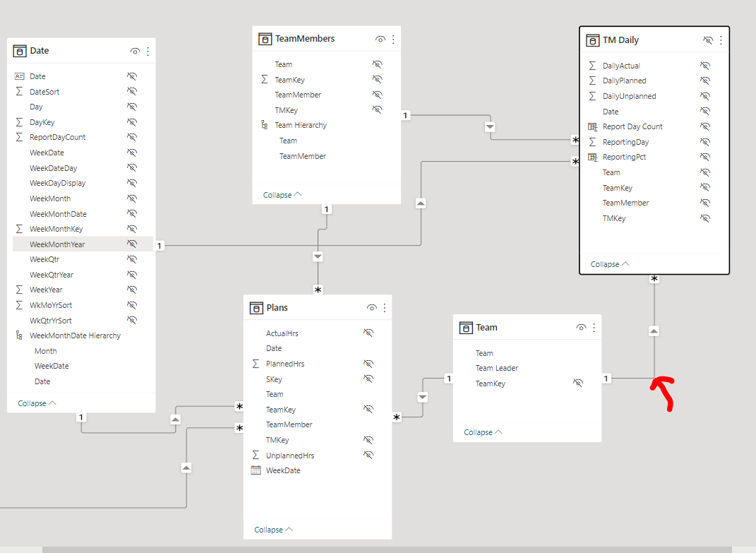Click the calculated icon for Report Day Count
The height and width of the screenshot is (553, 756).
pyautogui.click(x=592, y=126)
